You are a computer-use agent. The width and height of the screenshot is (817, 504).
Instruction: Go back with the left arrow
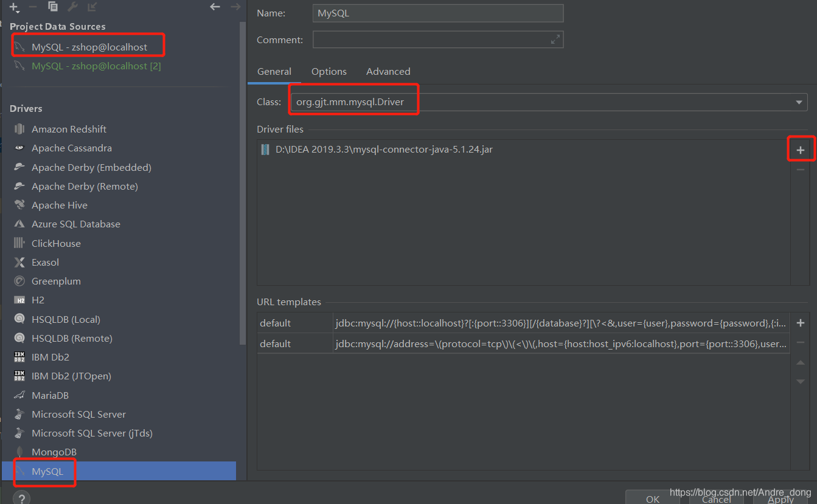[x=215, y=7]
